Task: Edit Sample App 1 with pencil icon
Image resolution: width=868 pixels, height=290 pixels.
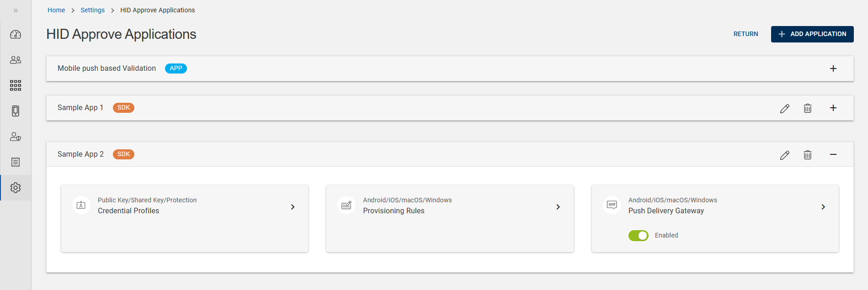Action: (784, 108)
